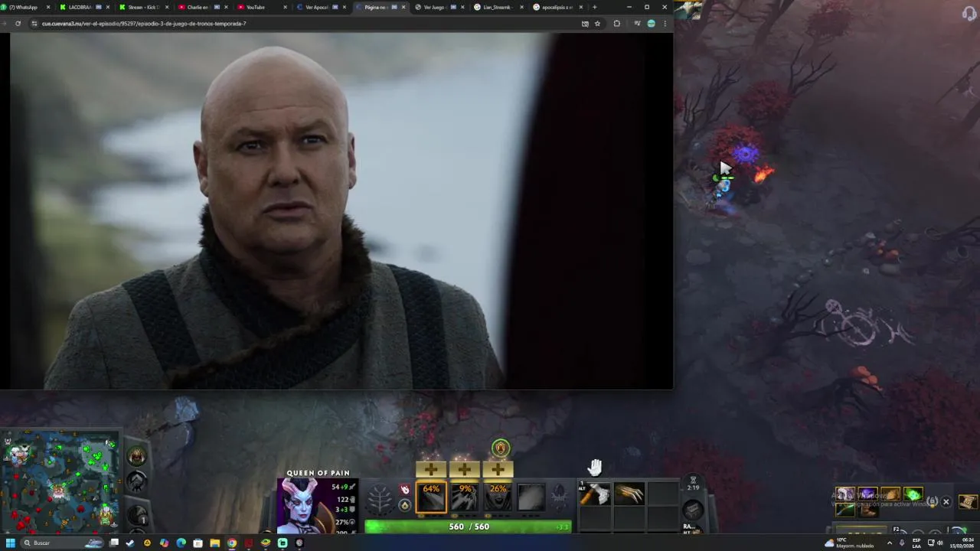Select the purple orb item in quick-buy

click(x=867, y=494)
